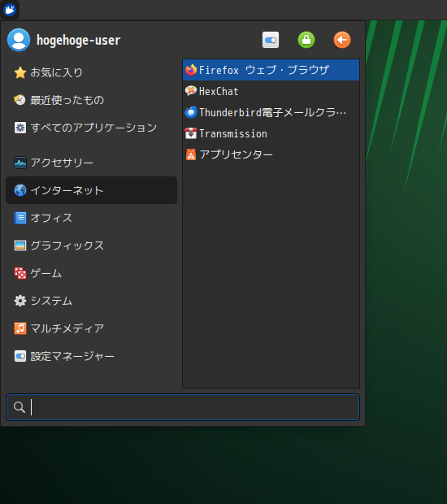Show すべてのアプリケーション
447x504 pixels.
(91, 128)
